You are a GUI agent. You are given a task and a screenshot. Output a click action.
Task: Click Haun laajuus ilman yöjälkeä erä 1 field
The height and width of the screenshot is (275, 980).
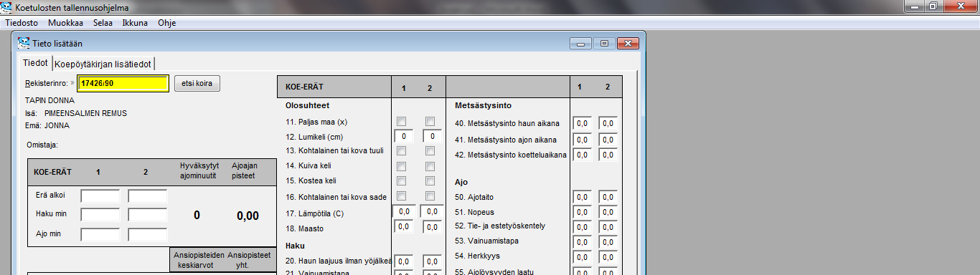point(404,262)
